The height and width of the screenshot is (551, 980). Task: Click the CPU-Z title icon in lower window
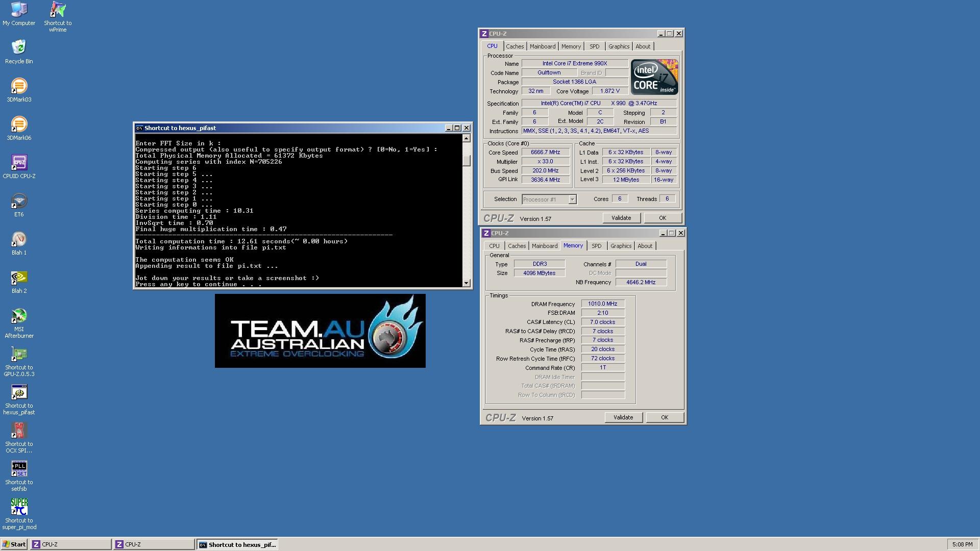pos(486,233)
